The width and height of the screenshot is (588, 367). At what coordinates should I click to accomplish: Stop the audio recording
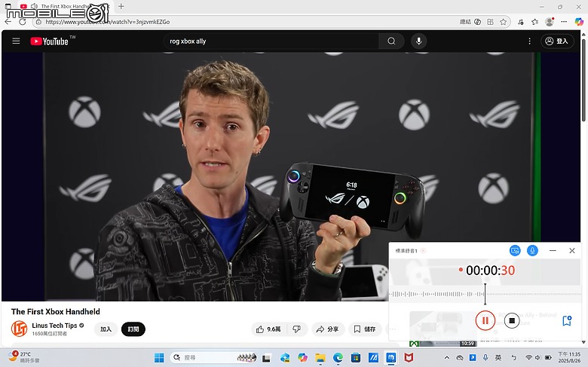[x=512, y=320]
